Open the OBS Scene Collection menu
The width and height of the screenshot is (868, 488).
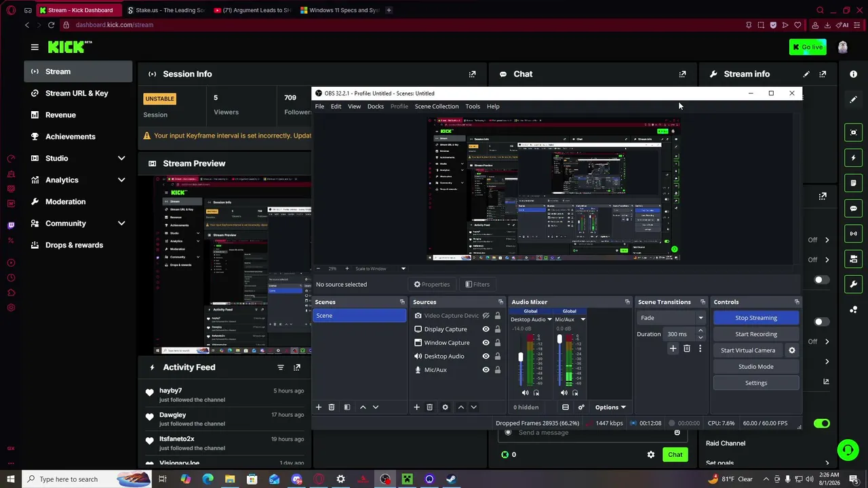[437, 106]
